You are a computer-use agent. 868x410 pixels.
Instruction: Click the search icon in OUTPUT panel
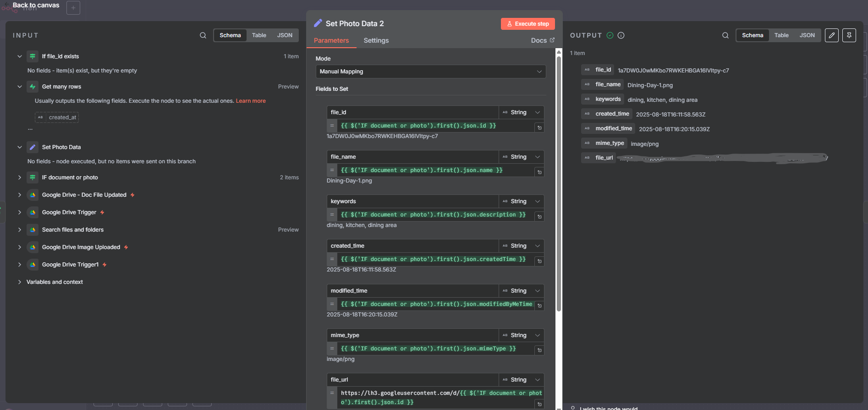[725, 35]
